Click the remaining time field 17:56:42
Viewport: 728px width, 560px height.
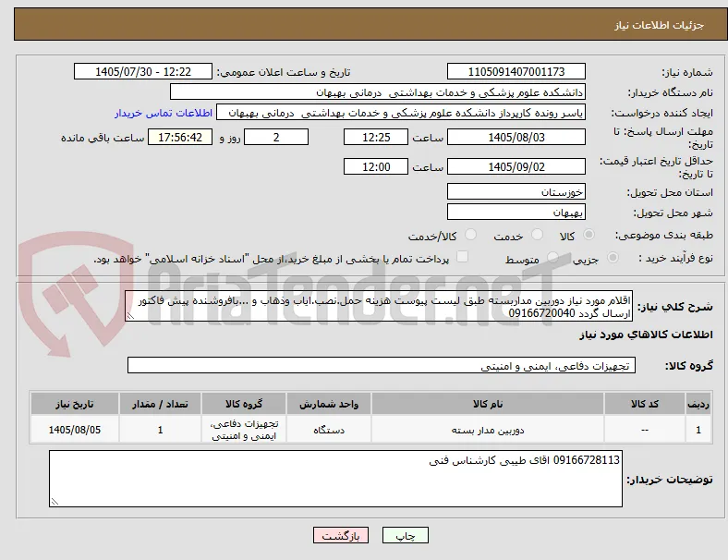[x=180, y=138]
